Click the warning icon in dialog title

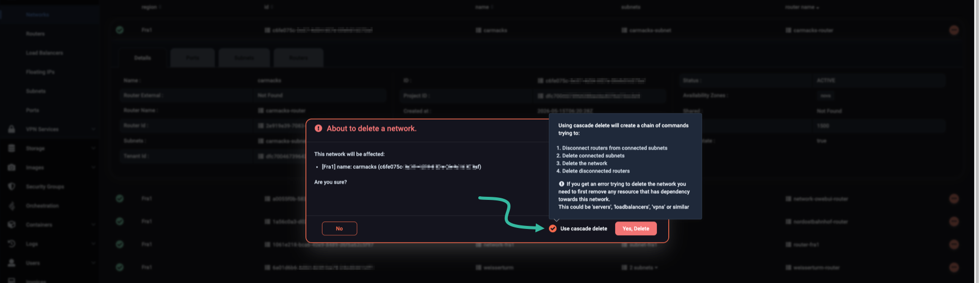pos(318,128)
